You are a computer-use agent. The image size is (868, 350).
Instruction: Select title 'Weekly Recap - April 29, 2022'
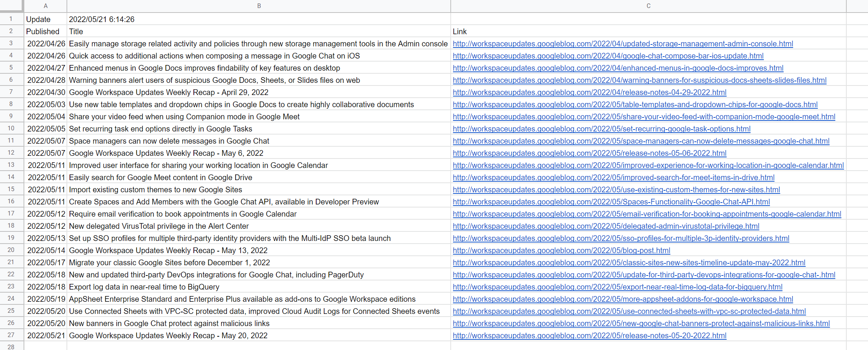(259, 92)
